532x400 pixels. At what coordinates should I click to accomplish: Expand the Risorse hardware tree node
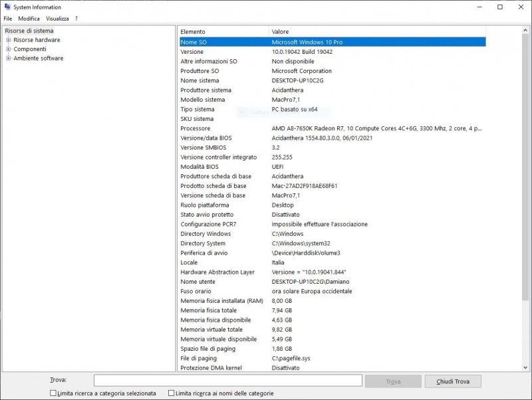pyautogui.click(x=9, y=40)
